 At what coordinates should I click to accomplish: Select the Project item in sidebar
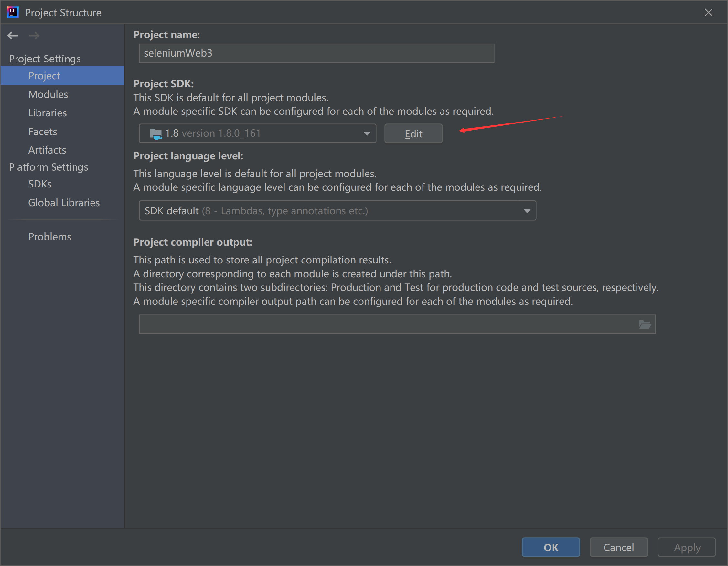(x=44, y=76)
